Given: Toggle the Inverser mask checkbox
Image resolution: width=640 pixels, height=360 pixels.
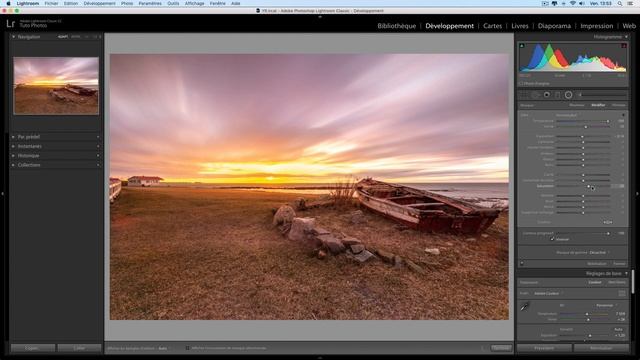Looking at the screenshot, I should click(x=552, y=239).
